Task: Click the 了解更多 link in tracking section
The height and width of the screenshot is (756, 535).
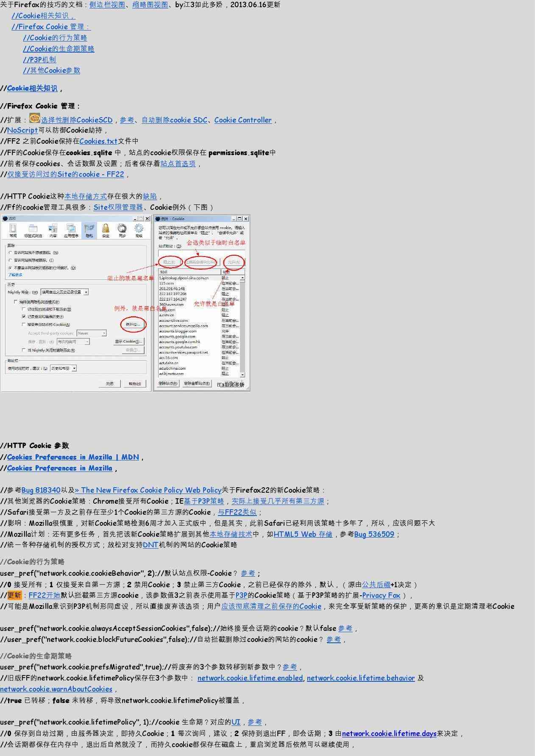Action: (15, 275)
